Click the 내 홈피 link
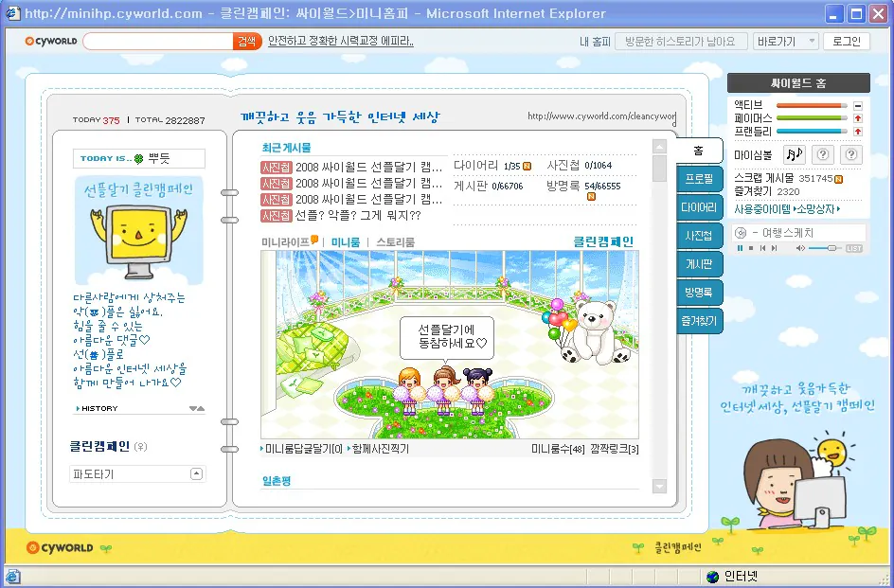 pyautogui.click(x=595, y=42)
